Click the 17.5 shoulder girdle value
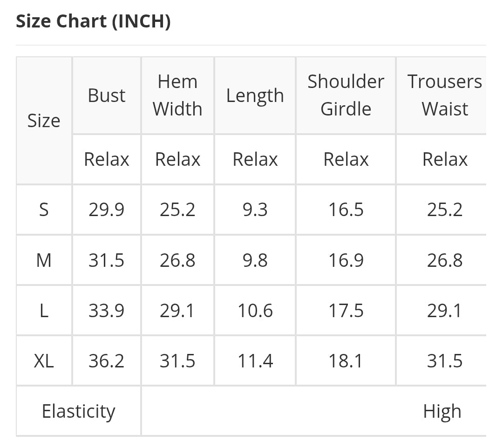 pos(346,311)
